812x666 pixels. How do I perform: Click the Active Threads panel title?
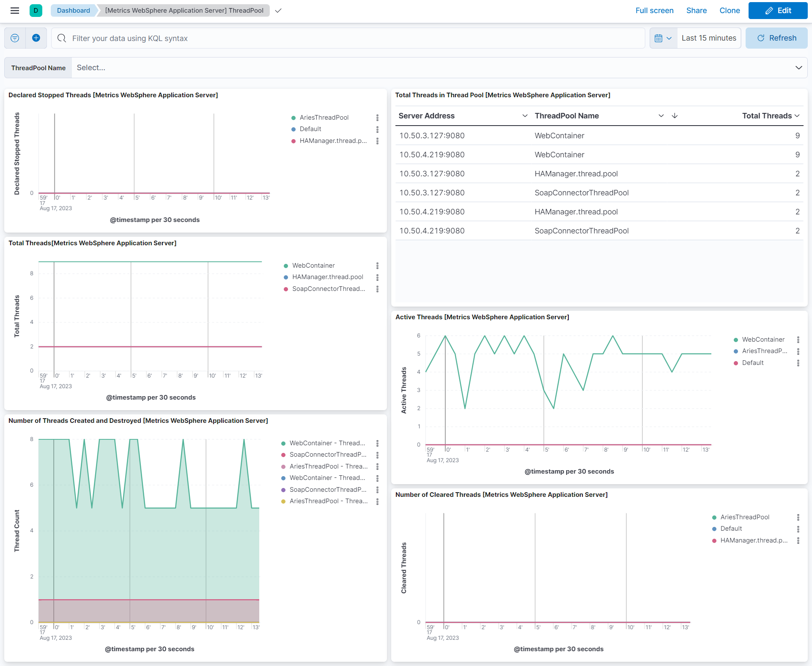click(482, 317)
